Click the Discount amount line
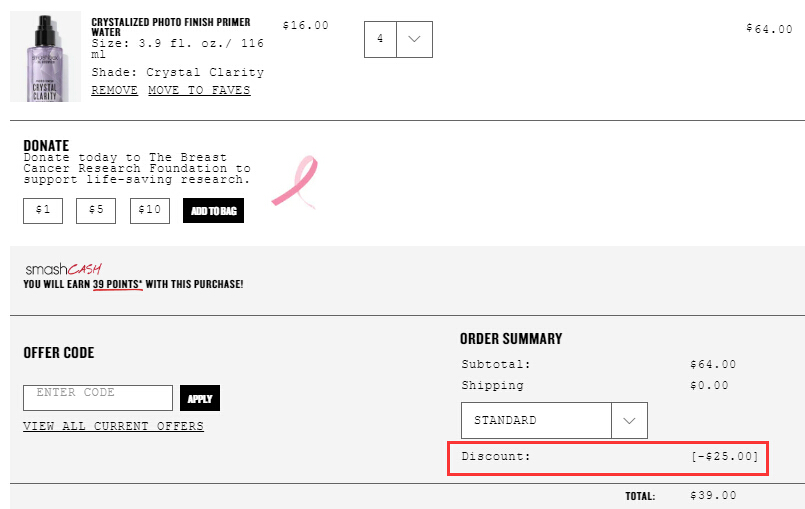805x509 pixels. pos(608,457)
